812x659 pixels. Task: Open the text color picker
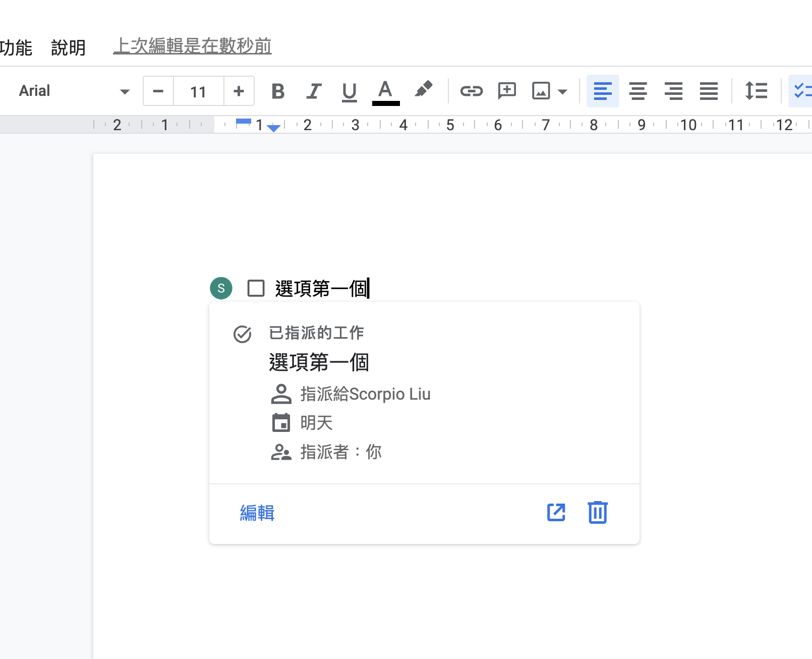pos(385,91)
